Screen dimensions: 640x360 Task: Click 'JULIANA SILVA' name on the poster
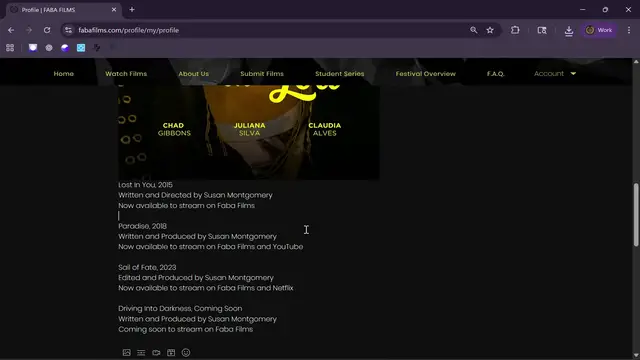click(x=249, y=129)
